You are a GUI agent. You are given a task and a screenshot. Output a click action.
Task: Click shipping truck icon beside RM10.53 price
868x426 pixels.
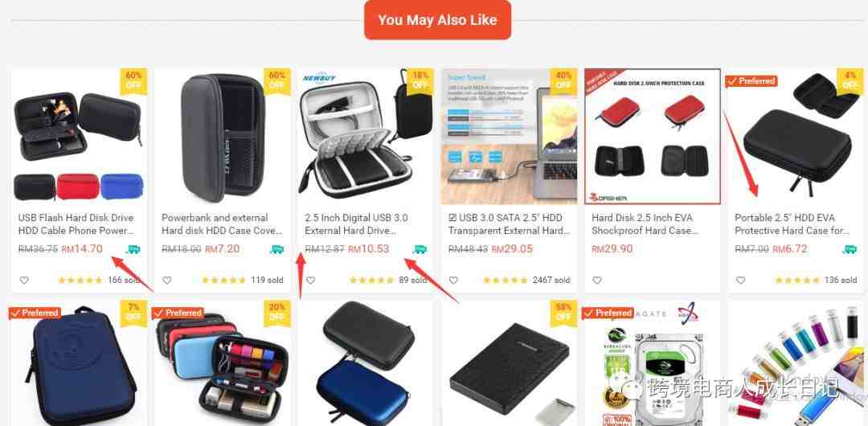point(420,249)
